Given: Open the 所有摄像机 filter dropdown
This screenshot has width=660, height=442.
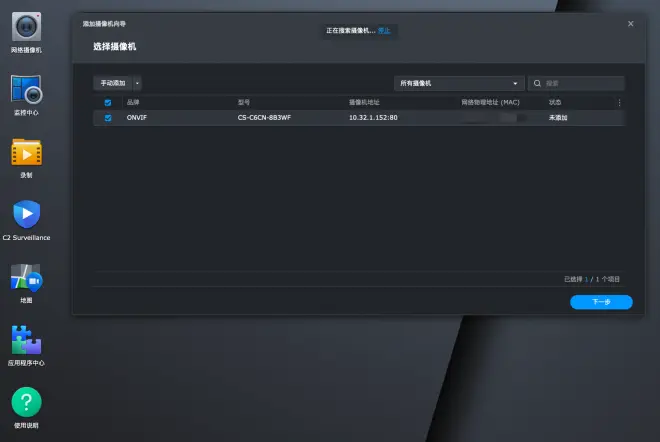Looking at the screenshot, I should coord(459,83).
